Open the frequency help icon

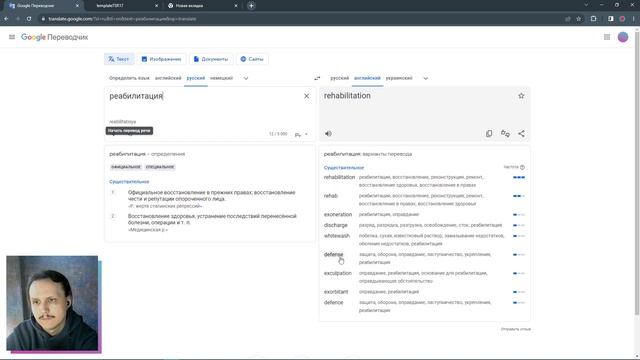pyautogui.click(x=522, y=167)
